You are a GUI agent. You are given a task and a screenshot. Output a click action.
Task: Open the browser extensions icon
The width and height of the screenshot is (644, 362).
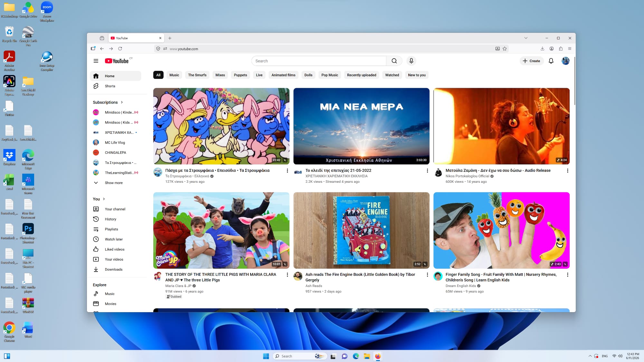(x=561, y=49)
